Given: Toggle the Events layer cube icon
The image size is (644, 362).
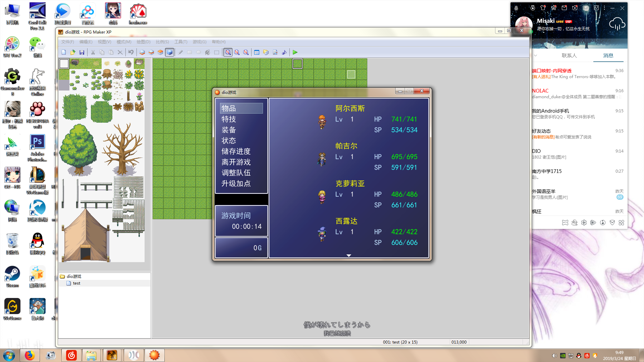Looking at the screenshot, I should [x=170, y=52].
